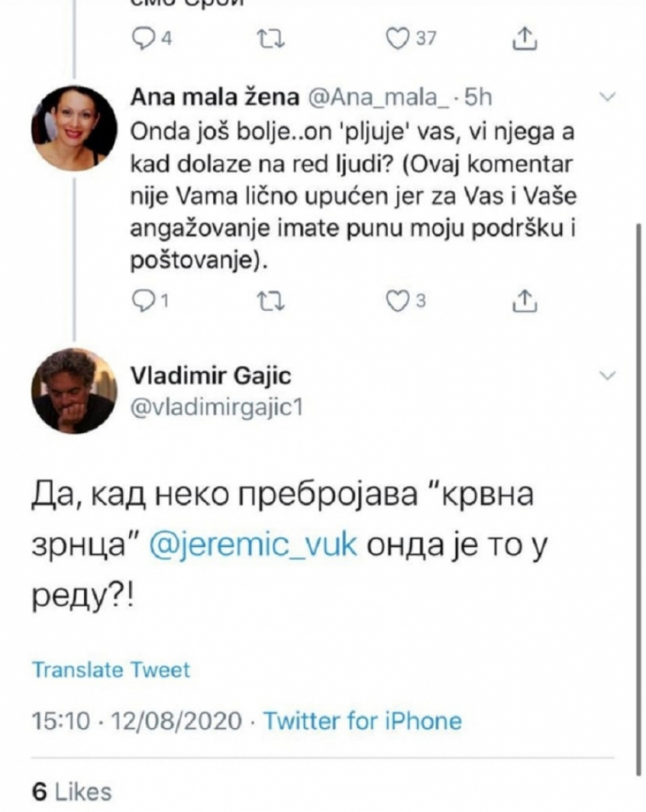Click Translate Tweet
Viewport: 646px width, 812px height.
(111, 670)
